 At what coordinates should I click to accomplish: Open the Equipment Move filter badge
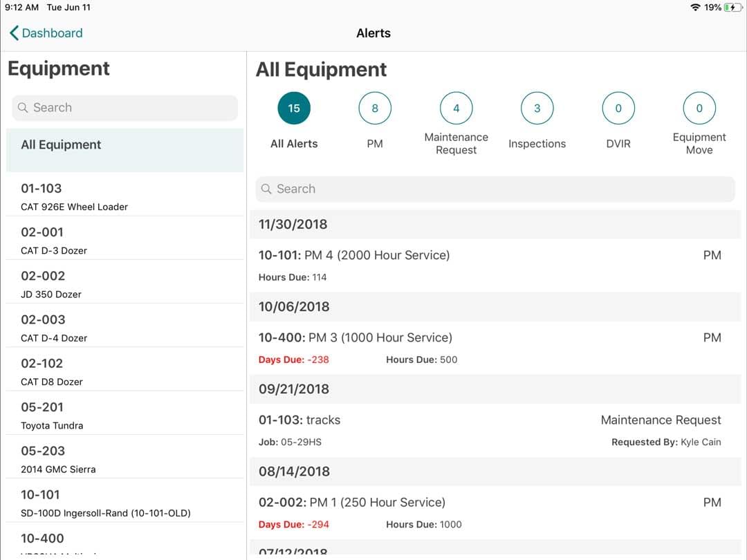click(x=699, y=108)
